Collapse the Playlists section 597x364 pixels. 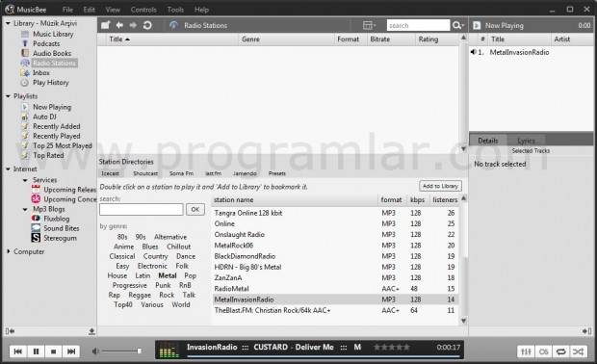(8, 96)
